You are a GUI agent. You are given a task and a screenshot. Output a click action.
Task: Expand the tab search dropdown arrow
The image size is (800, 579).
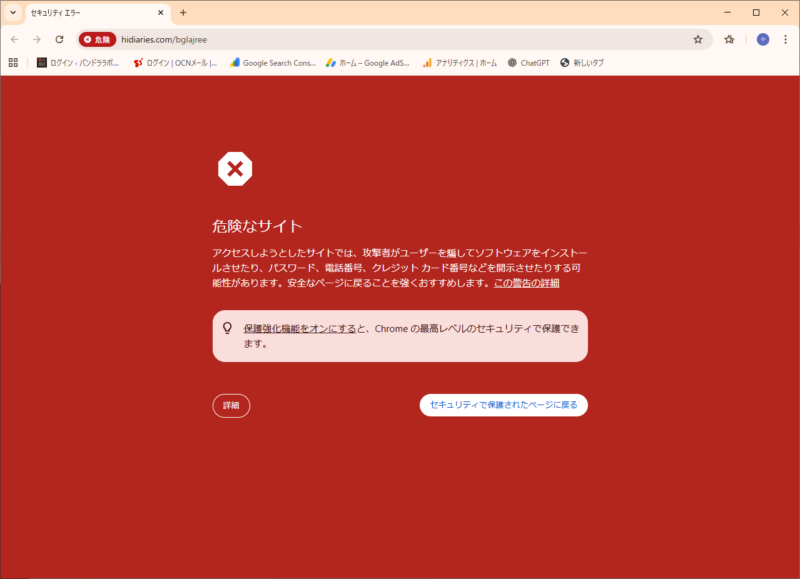point(13,12)
